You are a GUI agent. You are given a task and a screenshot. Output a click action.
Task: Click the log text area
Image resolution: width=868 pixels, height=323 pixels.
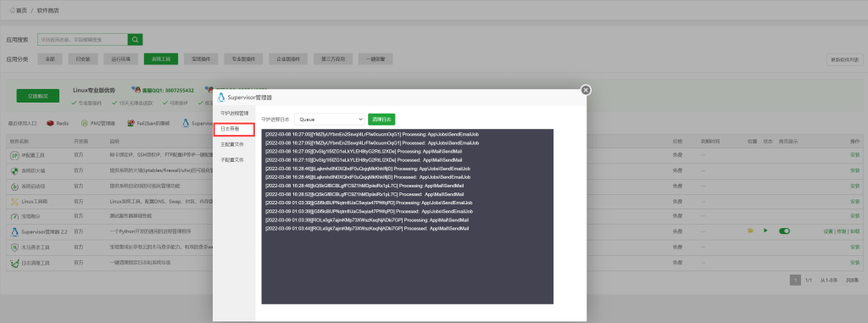[407, 216]
